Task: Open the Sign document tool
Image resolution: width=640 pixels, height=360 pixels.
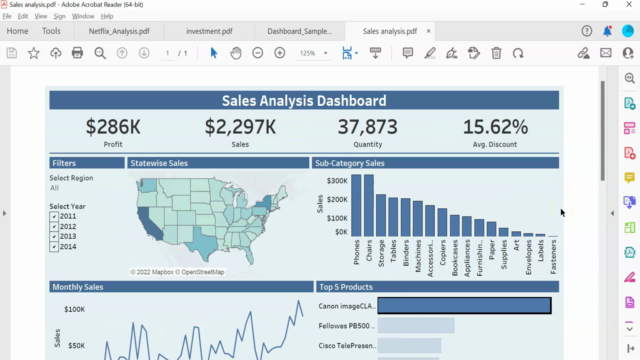Action: coord(452,53)
